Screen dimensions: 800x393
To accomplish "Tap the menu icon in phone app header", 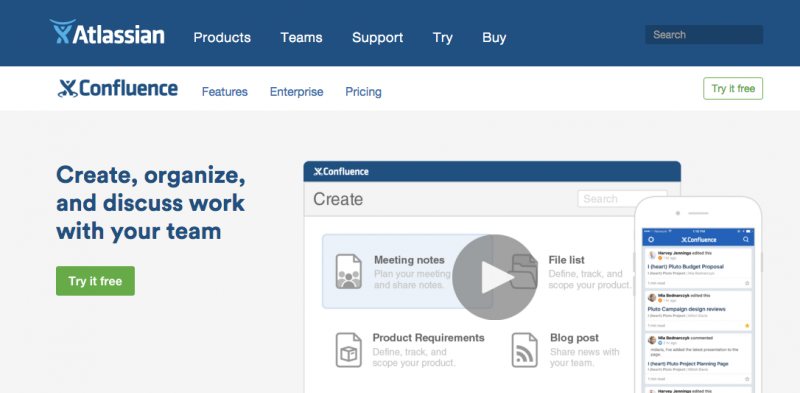I will point(651,239).
